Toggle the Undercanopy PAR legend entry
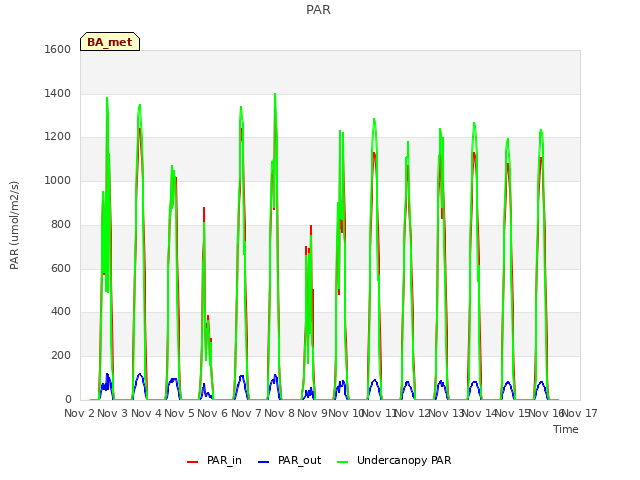 pyautogui.click(x=394, y=460)
